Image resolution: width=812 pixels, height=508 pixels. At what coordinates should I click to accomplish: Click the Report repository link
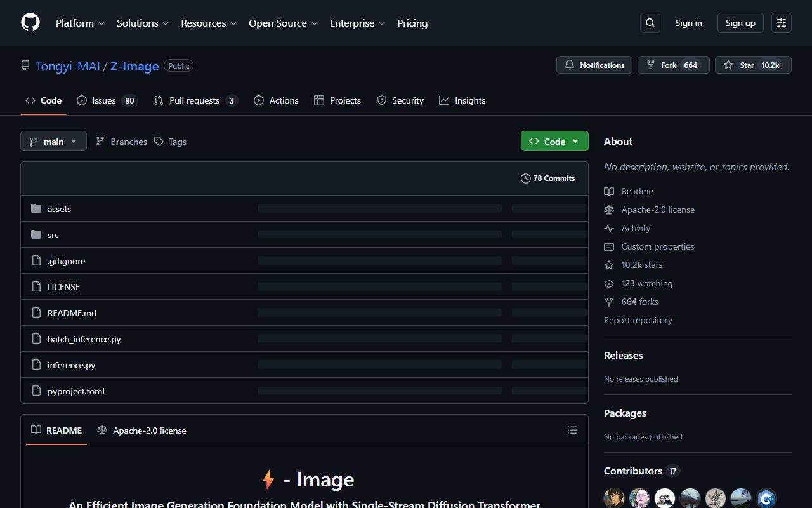pos(638,319)
